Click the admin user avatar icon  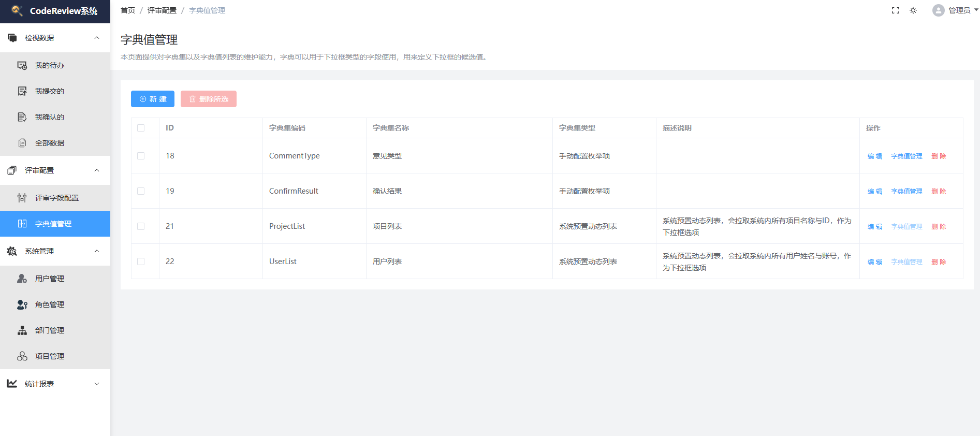tap(938, 10)
